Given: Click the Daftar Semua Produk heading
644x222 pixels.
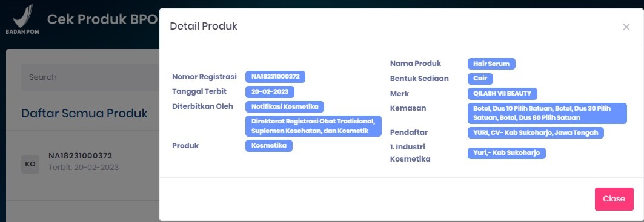Looking at the screenshot, I should [x=84, y=113].
